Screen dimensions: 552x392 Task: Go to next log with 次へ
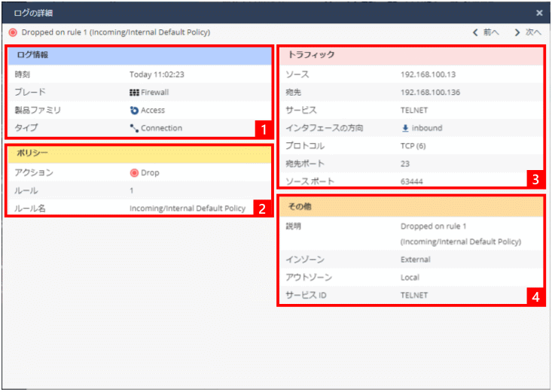pos(528,32)
